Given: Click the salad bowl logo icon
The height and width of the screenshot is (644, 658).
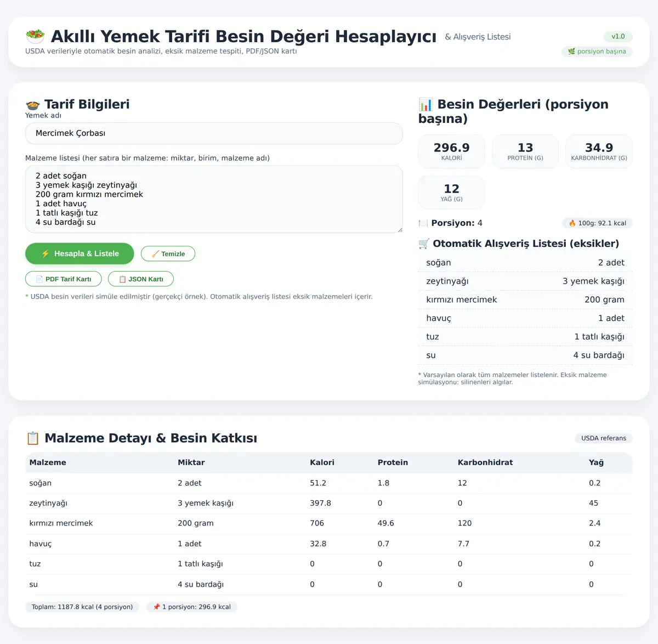Looking at the screenshot, I should (x=35, y=37).
